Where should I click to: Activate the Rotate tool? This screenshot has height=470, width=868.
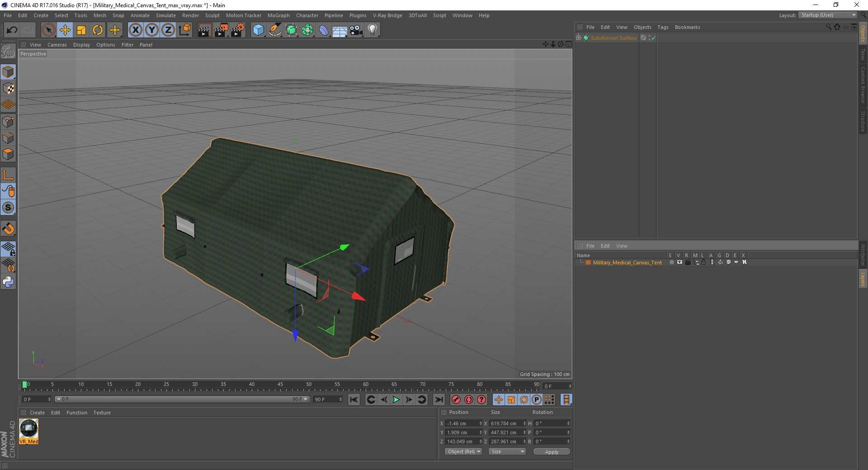point(98,30)
